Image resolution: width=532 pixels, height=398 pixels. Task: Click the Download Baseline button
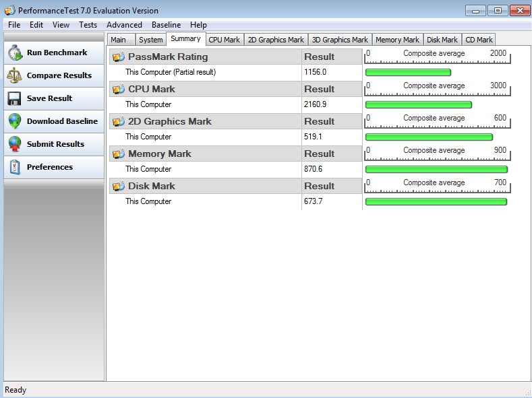click(54, 121)
